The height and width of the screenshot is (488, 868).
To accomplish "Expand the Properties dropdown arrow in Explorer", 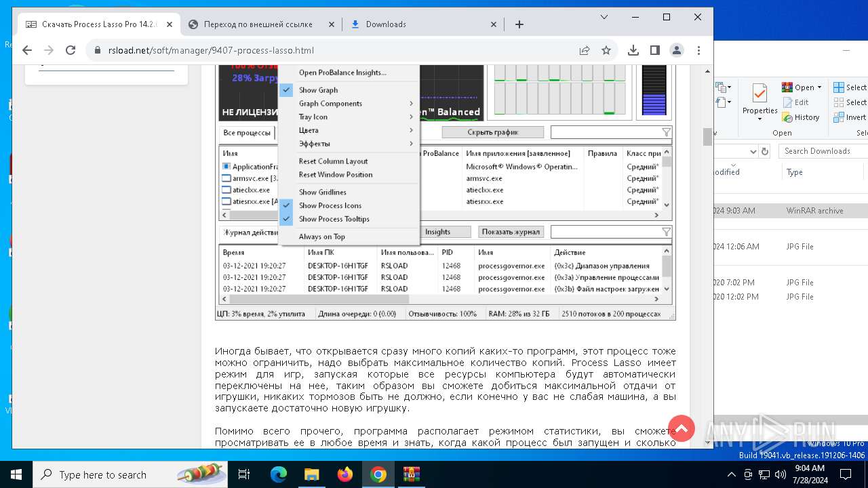I will (x=759, y=119).
